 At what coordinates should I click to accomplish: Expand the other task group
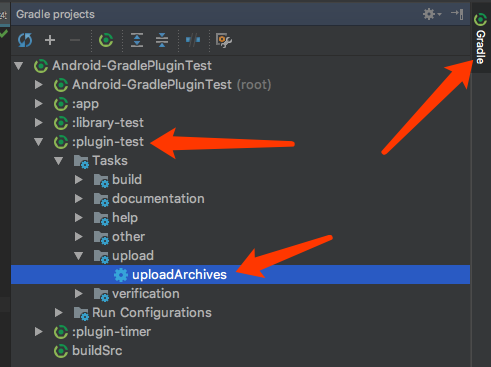click(x=79, y=237)
